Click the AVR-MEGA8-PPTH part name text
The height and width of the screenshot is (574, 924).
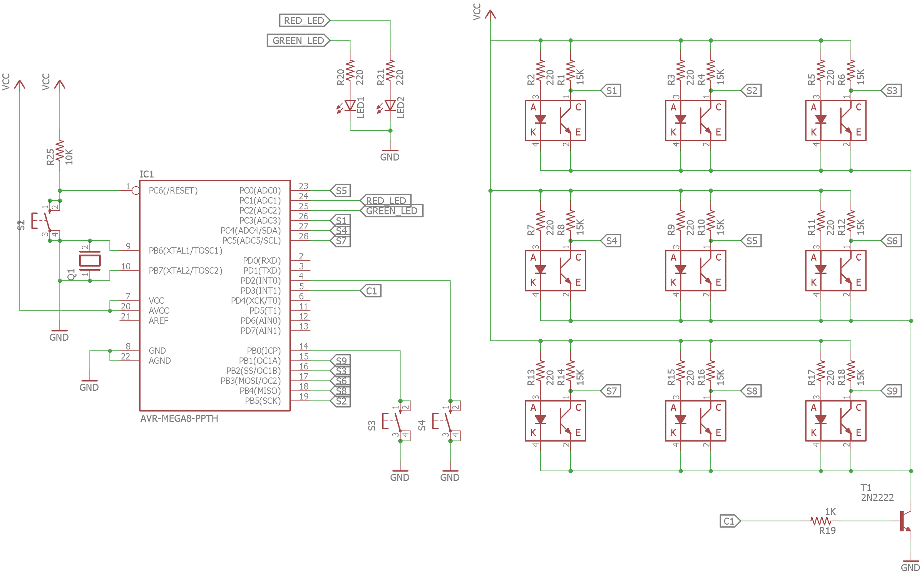point(179,418)
